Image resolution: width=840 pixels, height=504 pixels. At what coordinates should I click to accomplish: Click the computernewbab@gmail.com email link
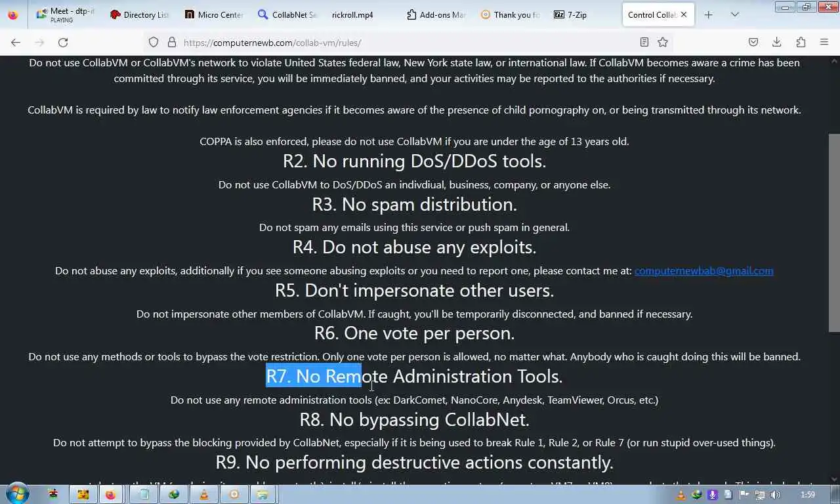[703, 270]
